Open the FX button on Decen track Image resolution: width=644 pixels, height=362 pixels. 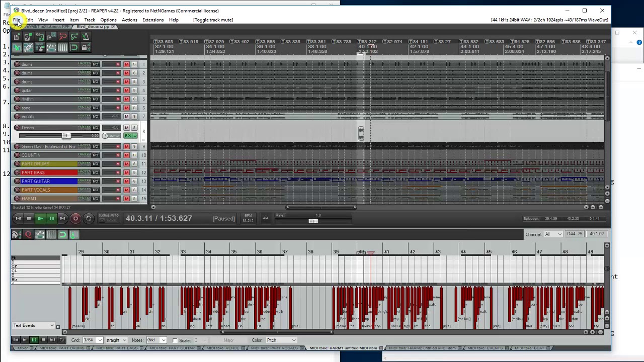[128, 136]
